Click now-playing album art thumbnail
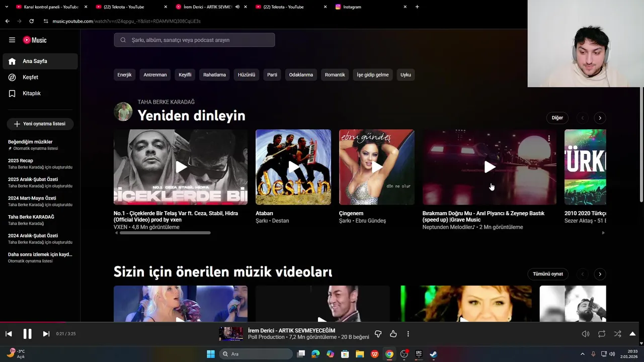The image size is (644, 362). [x=231, y=334]
